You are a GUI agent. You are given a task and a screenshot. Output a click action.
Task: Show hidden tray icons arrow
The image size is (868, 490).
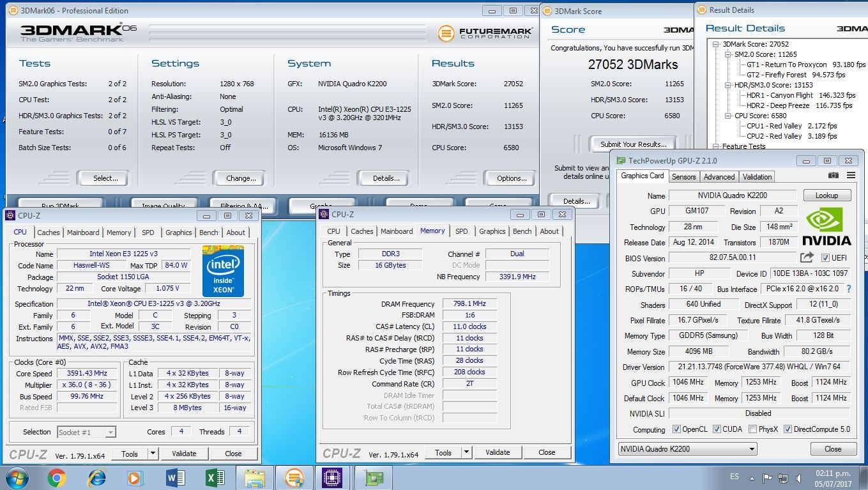pyautogui.click(x=752, y=477)
